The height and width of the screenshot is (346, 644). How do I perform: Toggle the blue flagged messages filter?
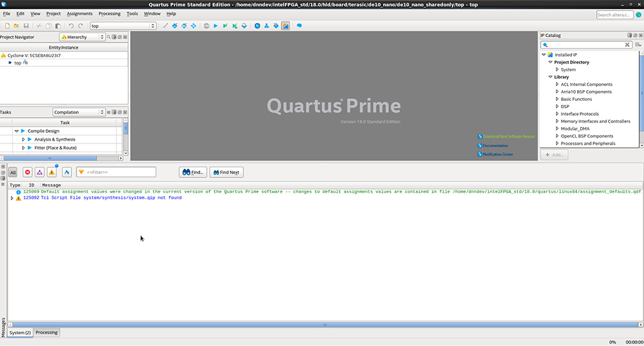point(67,172)
